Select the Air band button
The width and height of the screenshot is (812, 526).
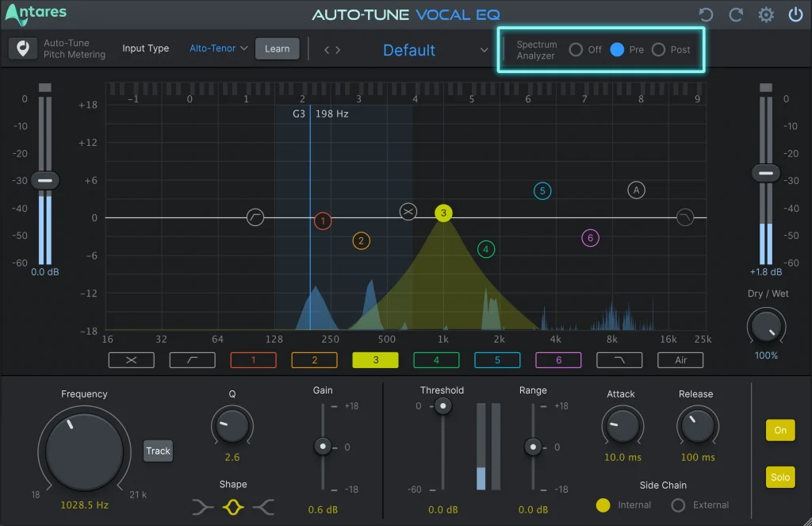tap(680, 360)
